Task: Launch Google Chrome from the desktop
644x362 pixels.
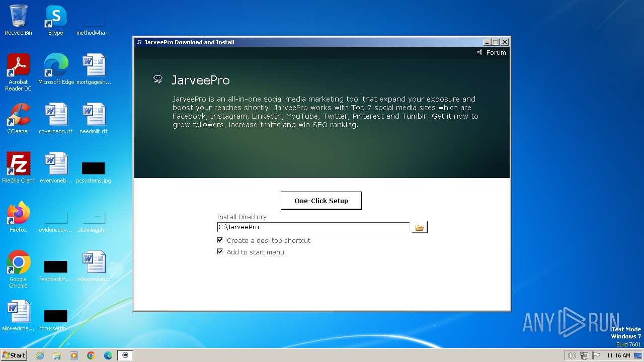Action: [18, 269]
